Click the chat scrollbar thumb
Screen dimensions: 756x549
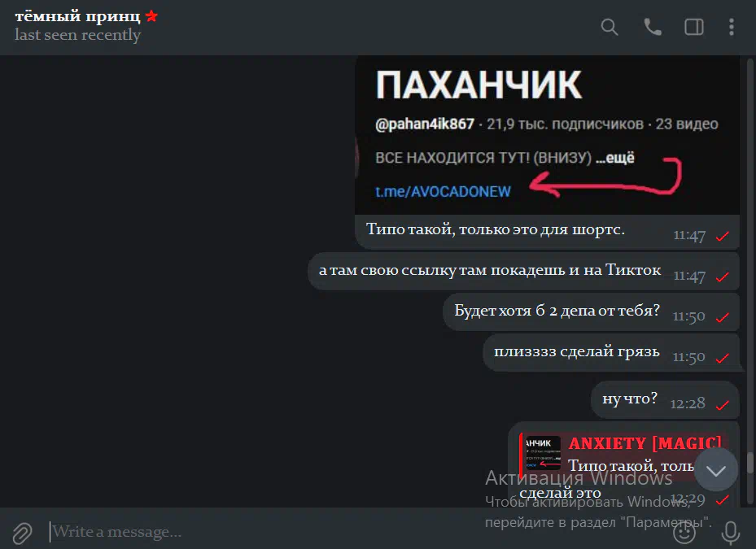tap(749, 462)
